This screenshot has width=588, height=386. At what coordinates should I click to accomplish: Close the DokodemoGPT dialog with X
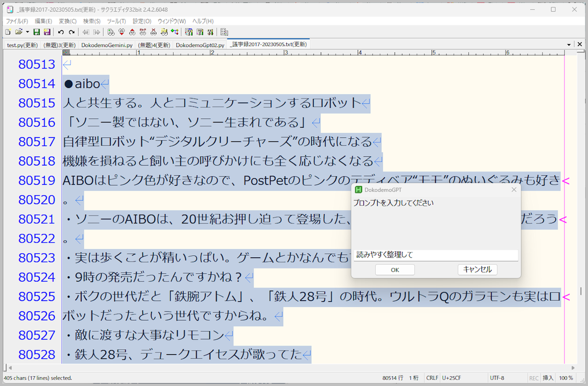coord(514,190)
